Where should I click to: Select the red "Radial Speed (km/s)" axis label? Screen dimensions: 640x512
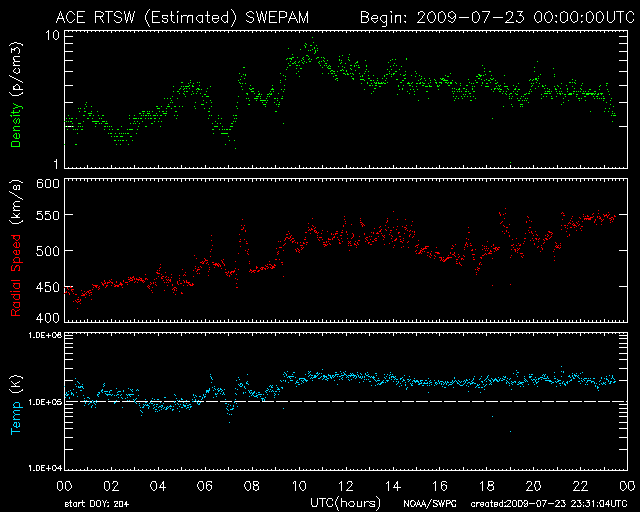[16, 248]
